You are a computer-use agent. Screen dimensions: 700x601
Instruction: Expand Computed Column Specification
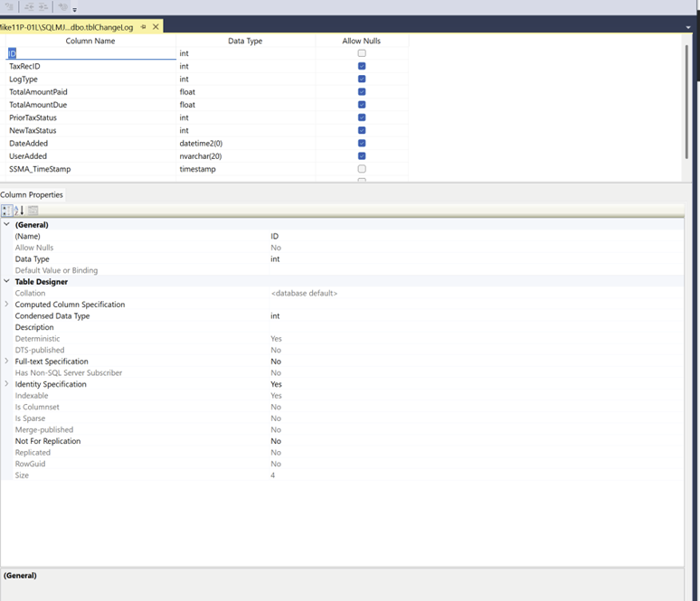point(6,304)
